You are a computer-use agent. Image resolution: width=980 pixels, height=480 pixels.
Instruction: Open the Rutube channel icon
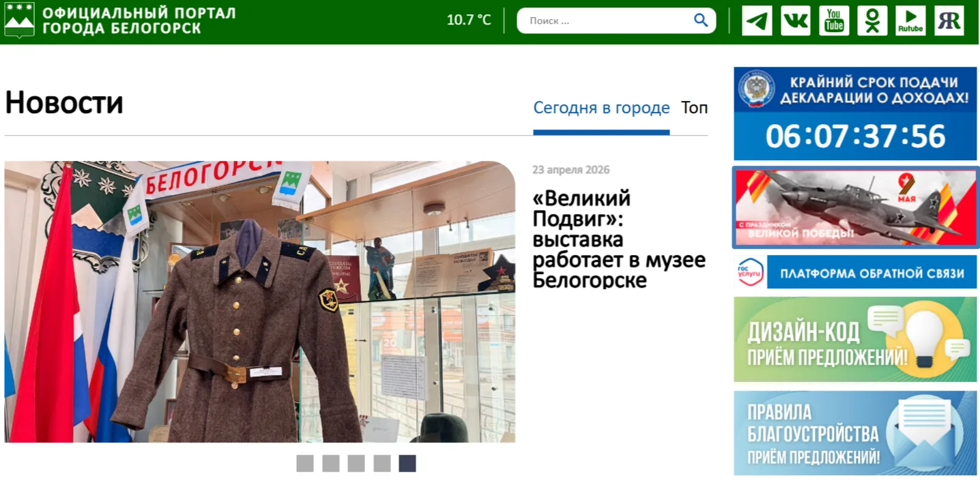pos(910,20)
